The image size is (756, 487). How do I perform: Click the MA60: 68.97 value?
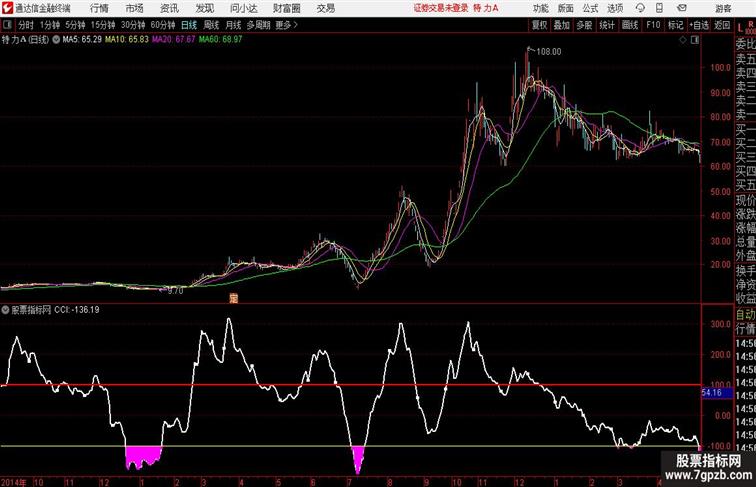click(220, 40)
